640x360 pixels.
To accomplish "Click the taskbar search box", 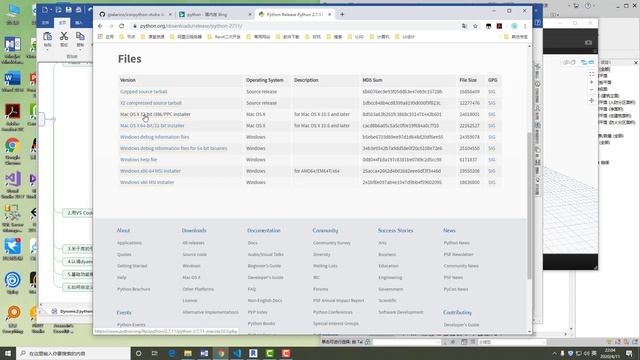I will point(73,353).
